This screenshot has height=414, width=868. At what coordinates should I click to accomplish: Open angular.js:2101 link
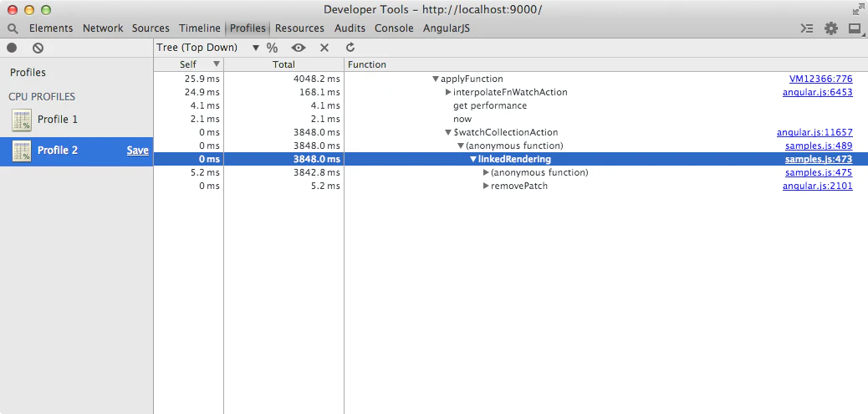coord(818,186)
